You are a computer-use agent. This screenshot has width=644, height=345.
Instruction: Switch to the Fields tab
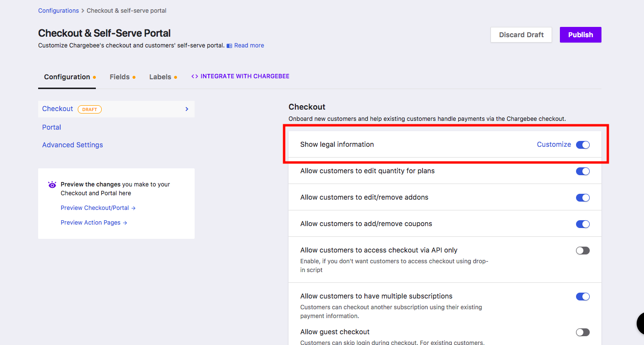click(x=120, y=77)
